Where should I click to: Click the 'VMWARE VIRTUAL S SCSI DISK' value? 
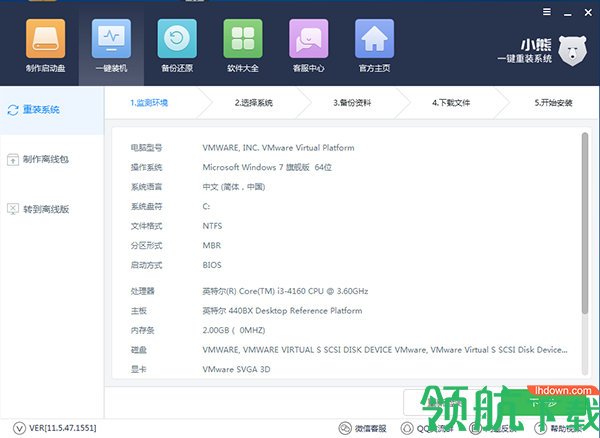385,350
